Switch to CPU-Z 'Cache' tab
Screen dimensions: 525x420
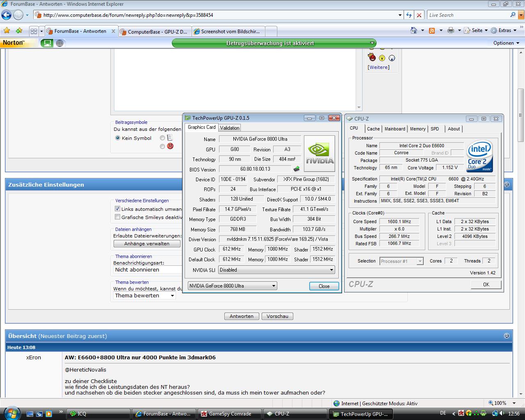pos(373,129)
